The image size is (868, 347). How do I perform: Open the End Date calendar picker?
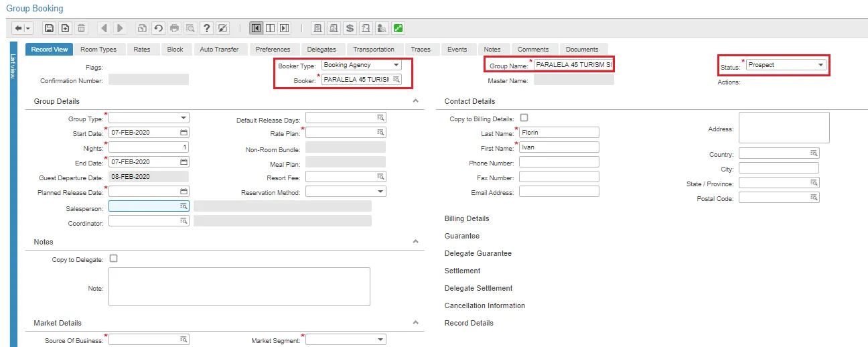click(184, 162)
